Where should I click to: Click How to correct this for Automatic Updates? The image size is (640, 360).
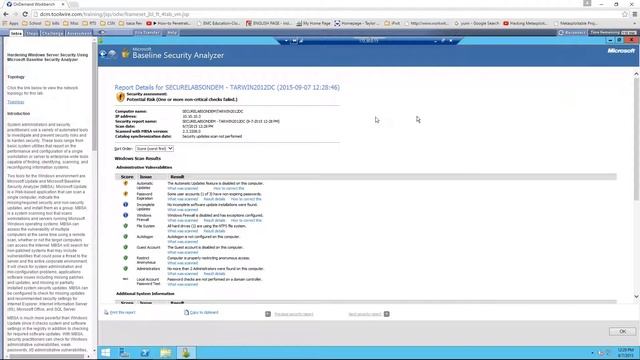pos(229,189)
